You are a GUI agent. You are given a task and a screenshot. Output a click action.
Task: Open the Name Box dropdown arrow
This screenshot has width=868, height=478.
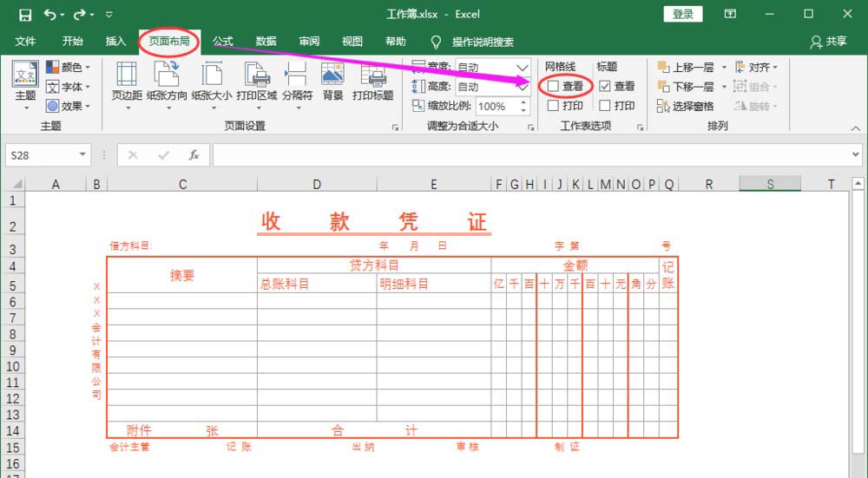[82, 155]
